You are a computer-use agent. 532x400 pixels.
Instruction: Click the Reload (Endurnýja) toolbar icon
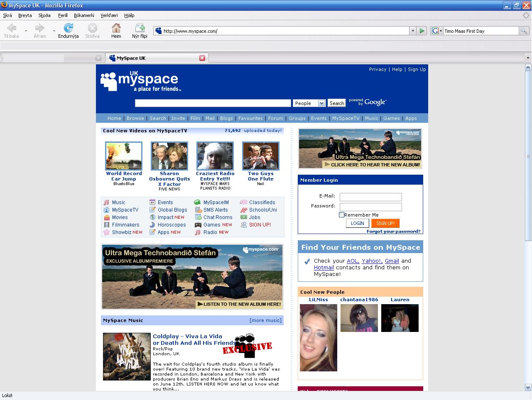pyautogui.click(x=68, y=28)
